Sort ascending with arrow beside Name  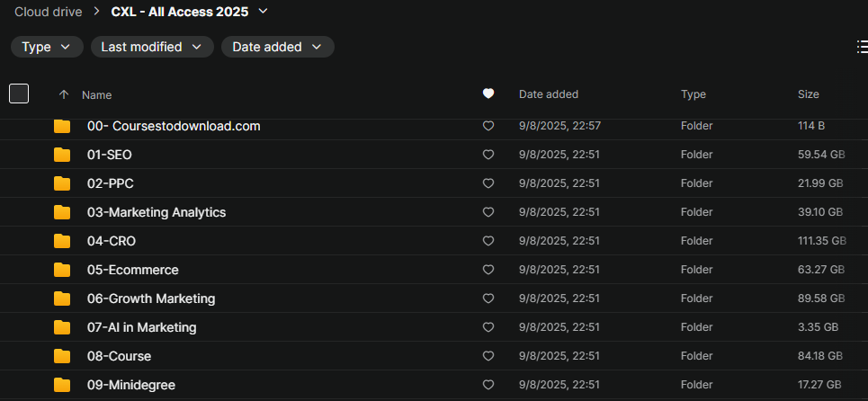coord(64,94)
